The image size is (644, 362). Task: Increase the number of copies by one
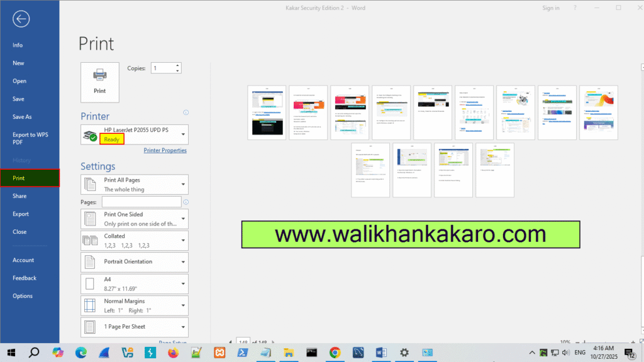[178, 65]
